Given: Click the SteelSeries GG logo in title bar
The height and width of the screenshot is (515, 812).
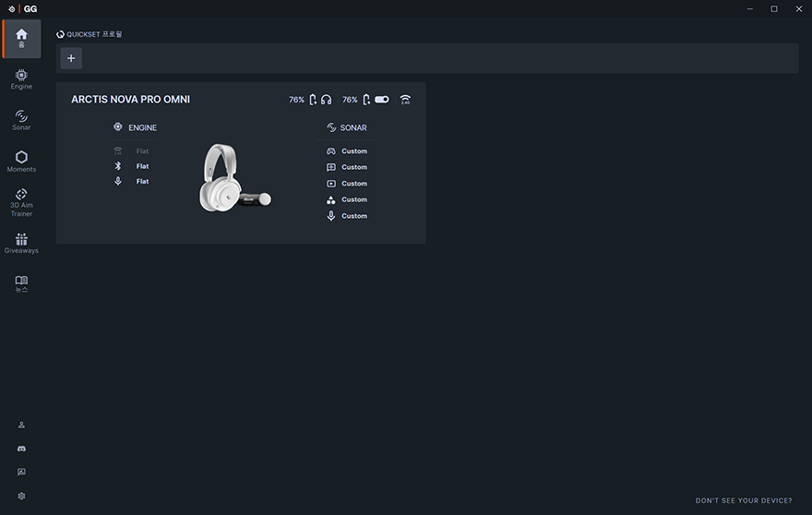Looking at the screenshot, I should 23,9.
